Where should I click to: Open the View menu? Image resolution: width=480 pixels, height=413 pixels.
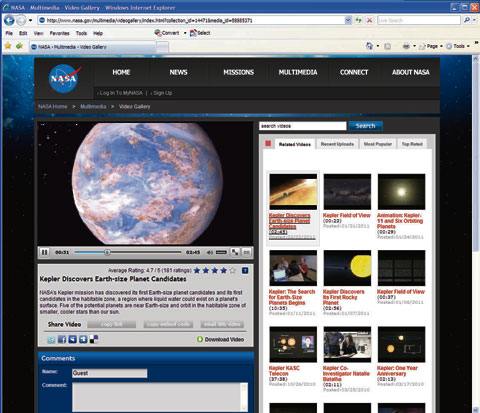click(x=38, y=33)
